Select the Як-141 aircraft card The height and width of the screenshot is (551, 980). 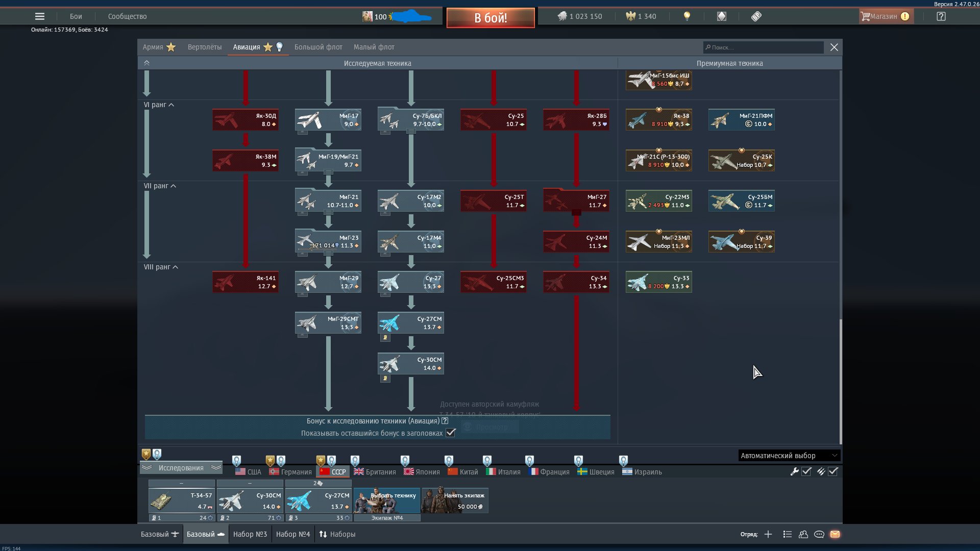246,282
